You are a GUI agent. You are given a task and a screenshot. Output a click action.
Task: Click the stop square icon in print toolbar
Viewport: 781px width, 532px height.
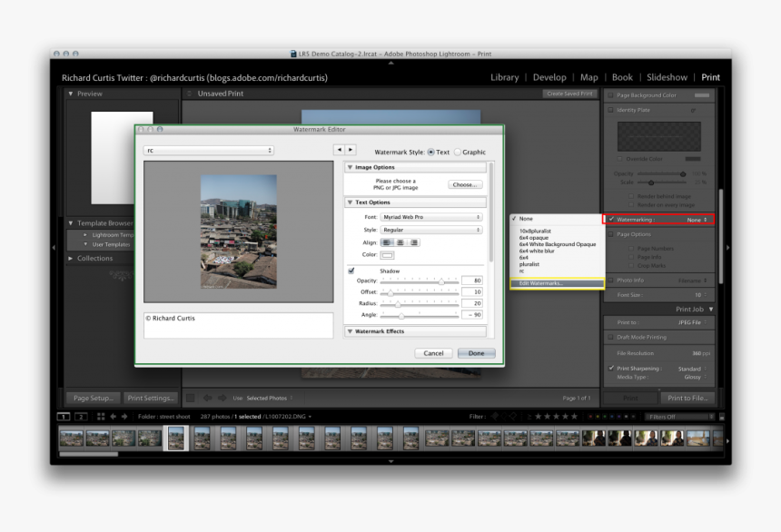(191, 398)
